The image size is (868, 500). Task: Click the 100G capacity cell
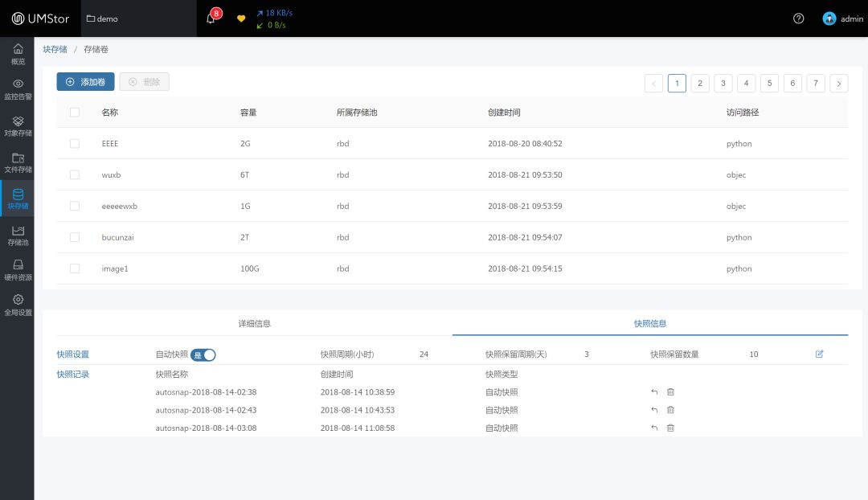pos(250,268)
